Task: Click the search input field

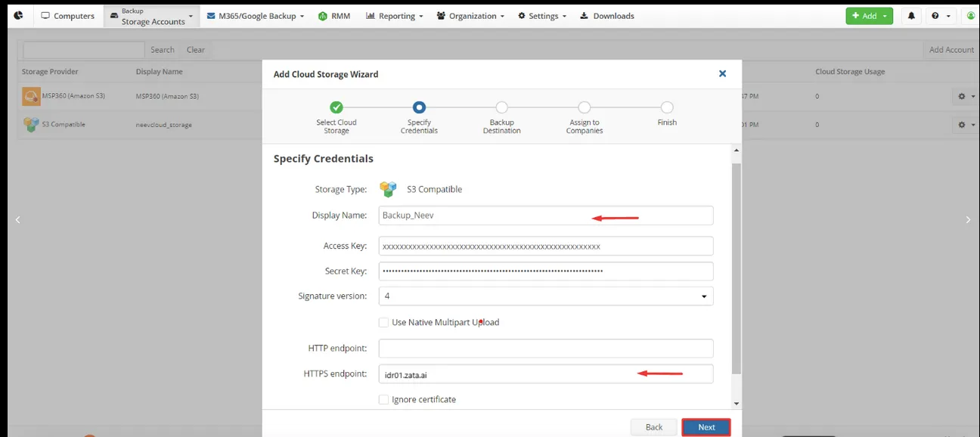Action: 84,50
